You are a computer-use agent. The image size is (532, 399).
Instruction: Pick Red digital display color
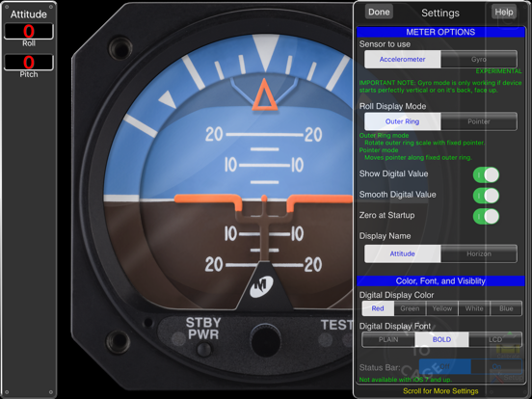point(378,308)
